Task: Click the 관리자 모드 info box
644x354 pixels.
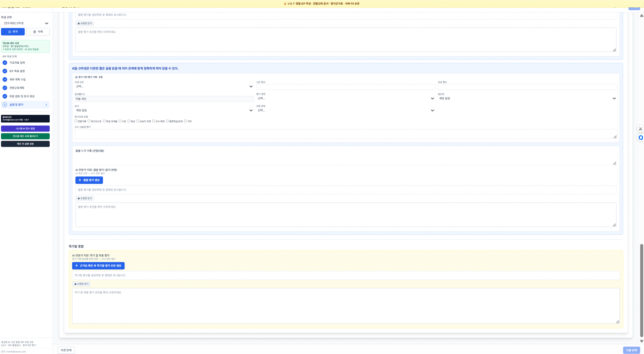Action: click(x=25, y=119)
